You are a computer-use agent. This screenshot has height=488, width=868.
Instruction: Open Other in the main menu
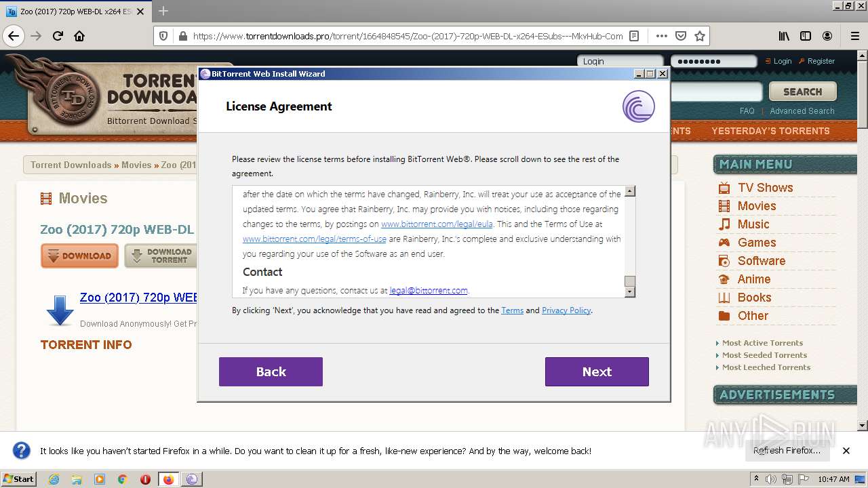753,316
